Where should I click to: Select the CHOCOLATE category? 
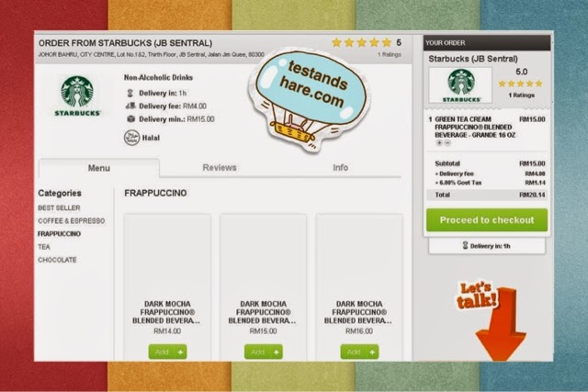(x=57, y=260)
